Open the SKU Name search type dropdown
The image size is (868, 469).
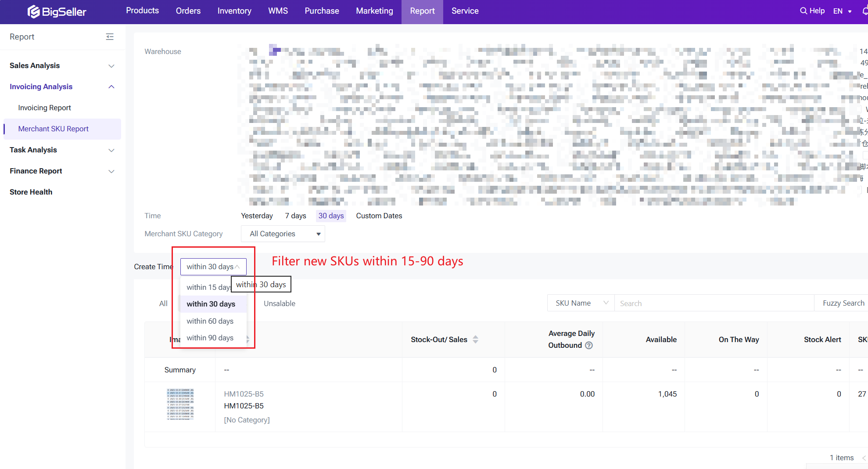581,303
